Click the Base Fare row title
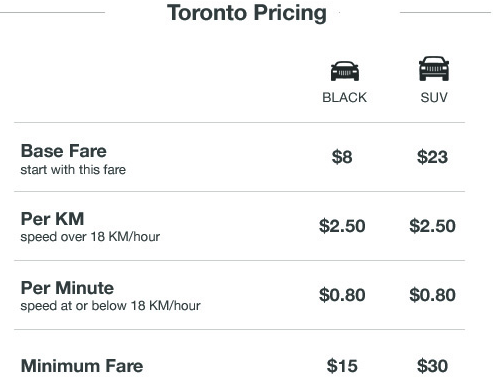Viewport: 494px width, 390px height. point(64,151)
